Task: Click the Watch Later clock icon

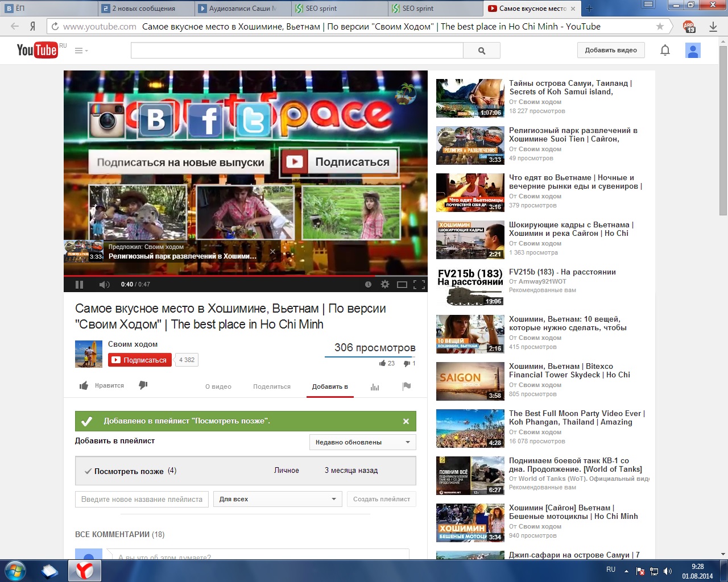Action: (x=368, y=284)
